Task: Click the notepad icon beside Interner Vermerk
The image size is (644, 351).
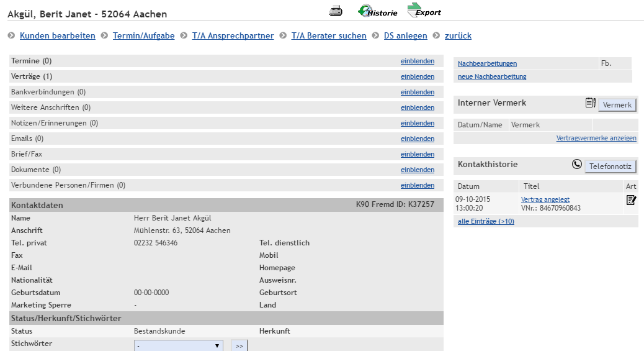Action: tap(590, 103)
